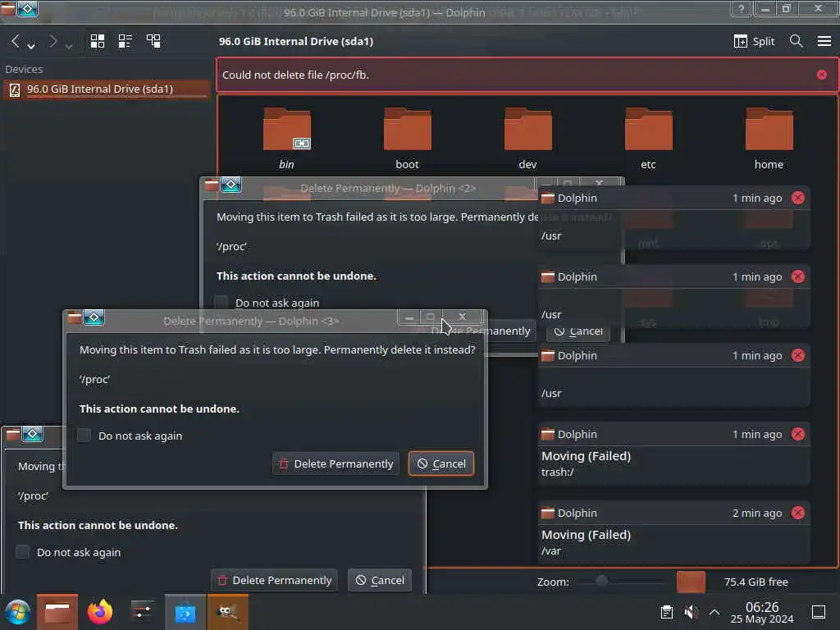This screenshot has width=840, height=630.
Task: Click Cancel in Dolphin <2> dialog
Action: tap(578, 331)
